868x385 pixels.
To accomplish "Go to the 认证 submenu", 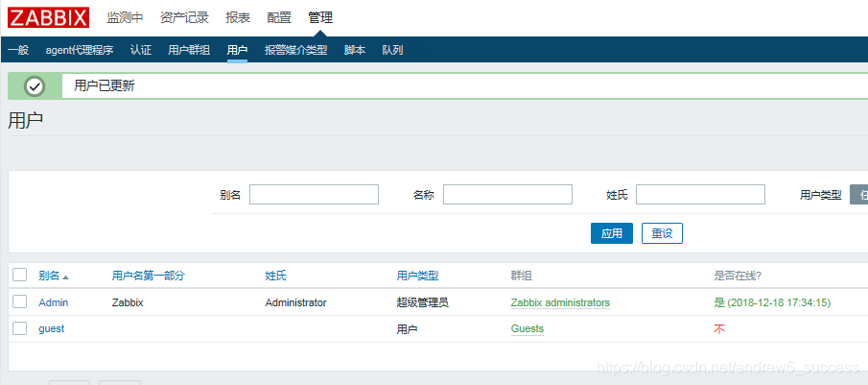I will [141, 51].
